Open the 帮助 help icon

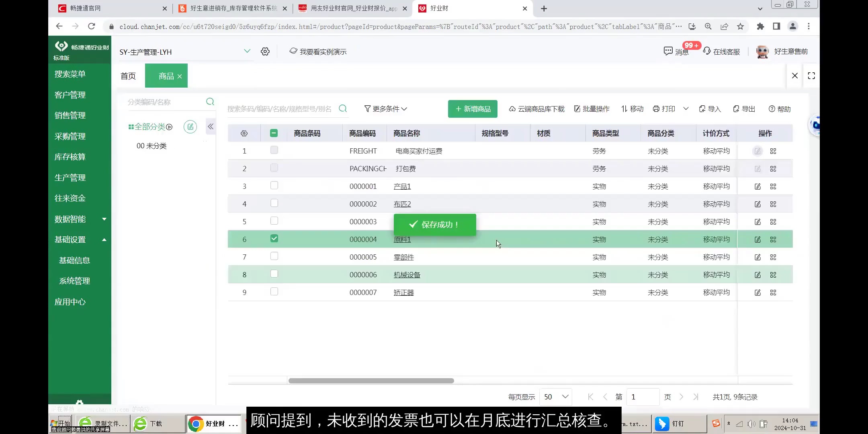click(779, 109)
